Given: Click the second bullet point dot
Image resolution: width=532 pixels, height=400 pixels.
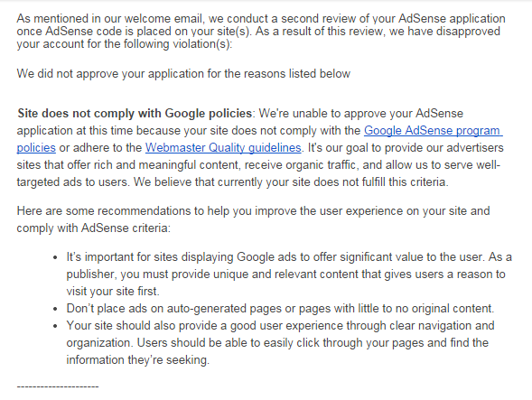Looking at the screenshot, I should pyautogui.click(x=55, y=309).
